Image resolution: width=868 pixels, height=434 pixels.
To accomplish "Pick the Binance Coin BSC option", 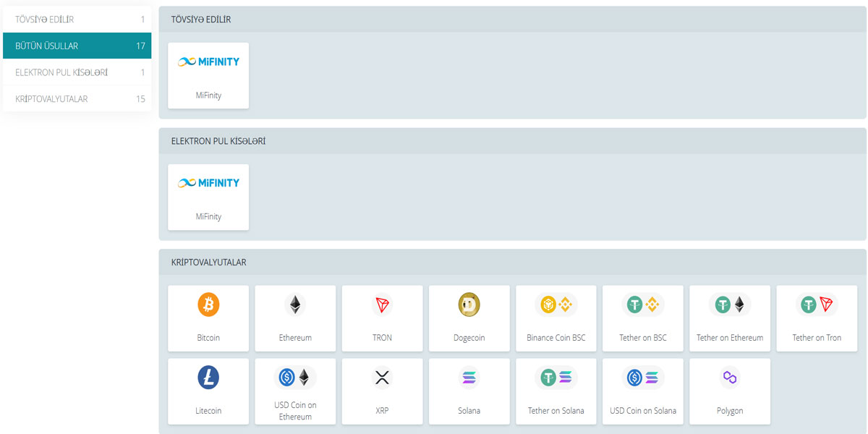I will [556, 306].
